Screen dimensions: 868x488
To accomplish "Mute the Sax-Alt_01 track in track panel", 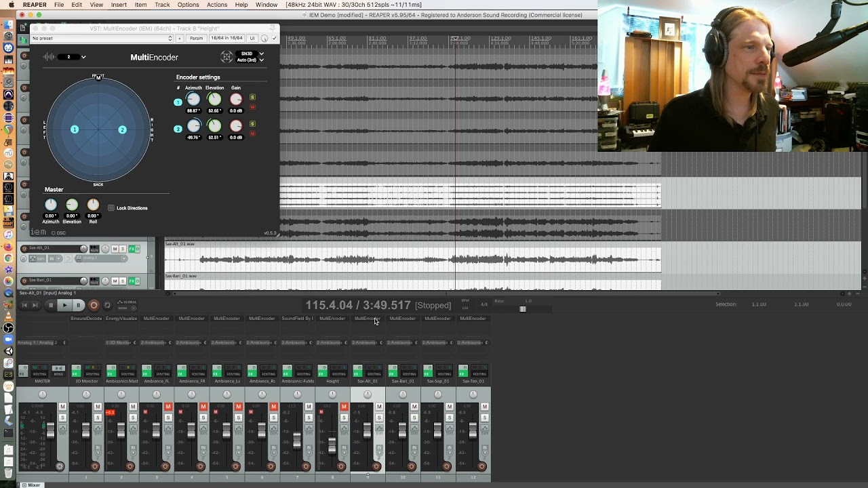I will pos(115,249).
